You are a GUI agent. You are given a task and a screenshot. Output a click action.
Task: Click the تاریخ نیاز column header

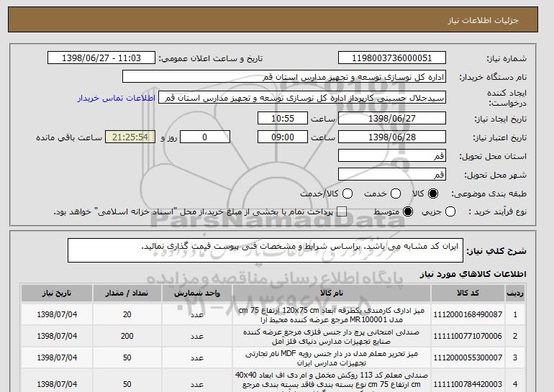(x=57, y=293)
